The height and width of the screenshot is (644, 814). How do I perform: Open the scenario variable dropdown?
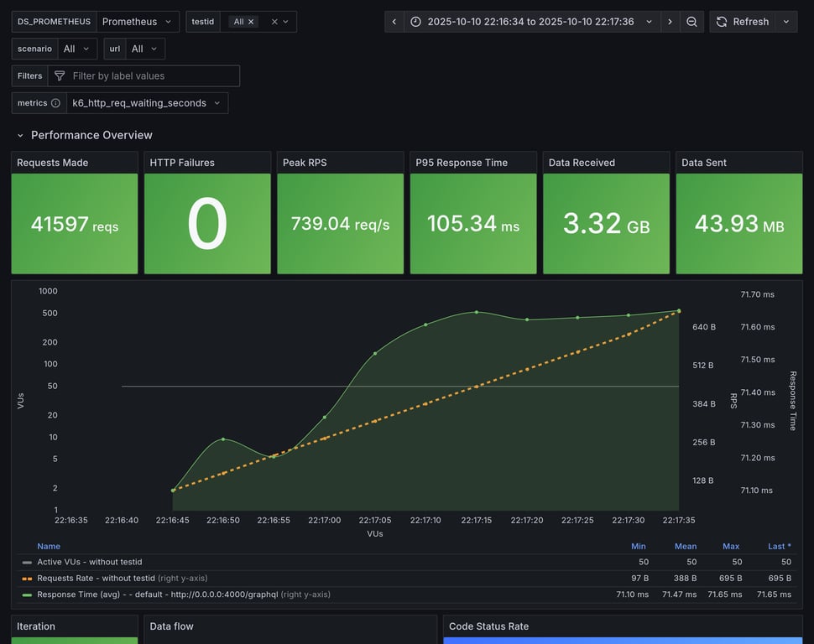[x=76, y=49]
